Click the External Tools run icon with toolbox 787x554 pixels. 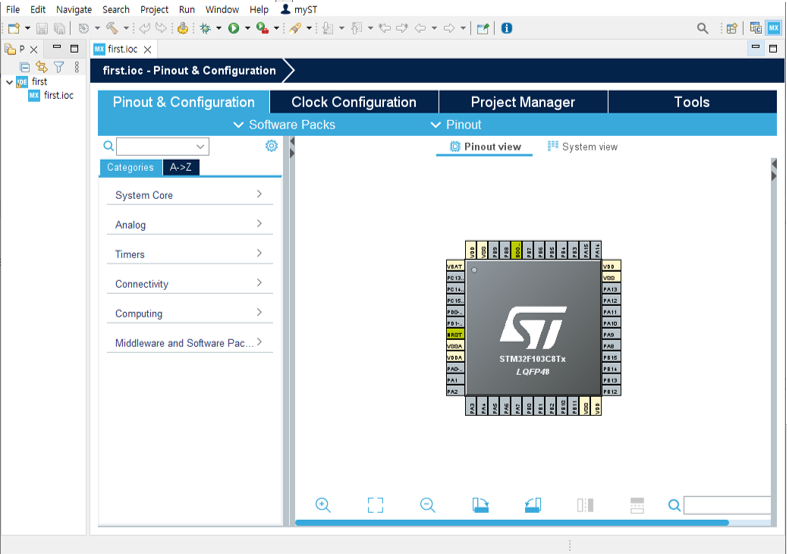[x=262, y=28]
